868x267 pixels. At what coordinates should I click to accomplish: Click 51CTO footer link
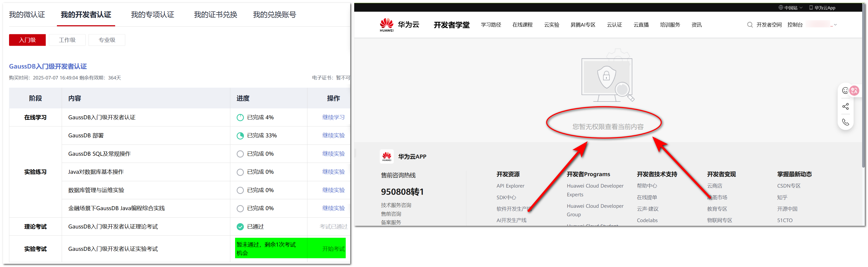pyautogui.click(x=785, y=220)
